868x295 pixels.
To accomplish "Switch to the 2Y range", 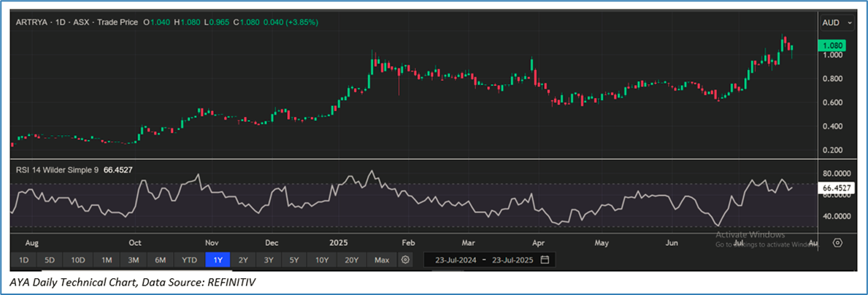I will 243,260.
